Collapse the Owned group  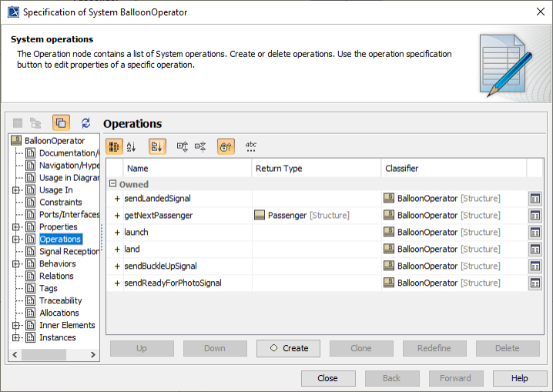tap(112, 183)
